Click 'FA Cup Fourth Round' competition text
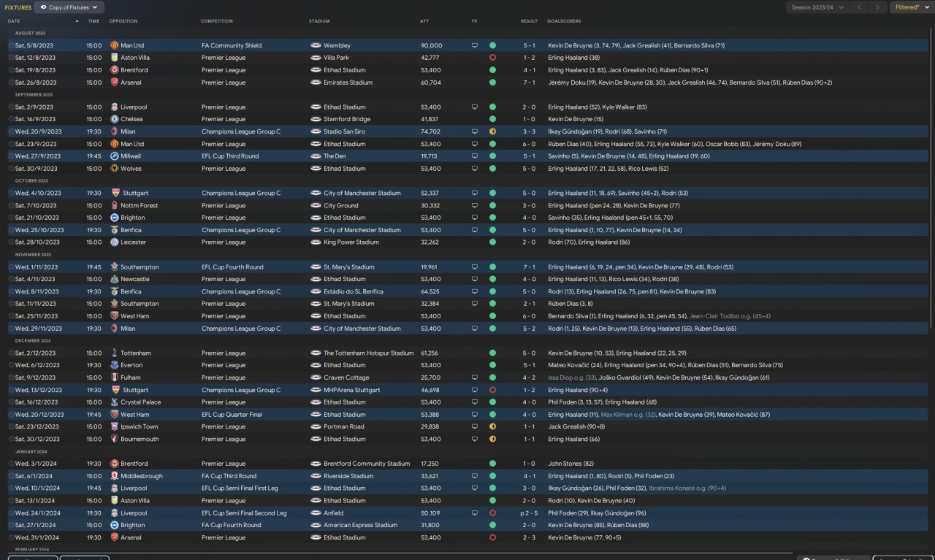Viewport: 935px width, 560px height. point(231,525)
